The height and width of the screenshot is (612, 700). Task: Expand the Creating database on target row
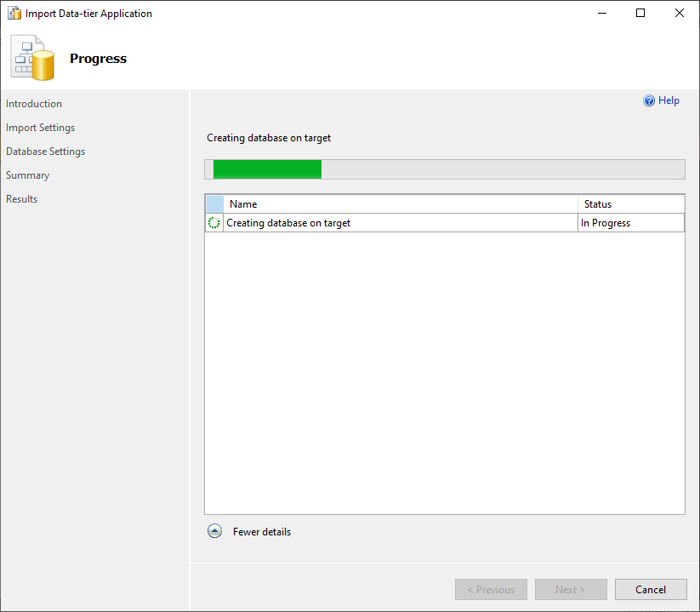click(289, 222)
